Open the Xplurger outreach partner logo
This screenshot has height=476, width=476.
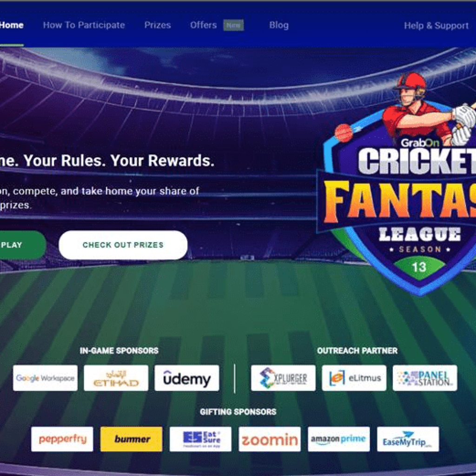coord(283,378)
